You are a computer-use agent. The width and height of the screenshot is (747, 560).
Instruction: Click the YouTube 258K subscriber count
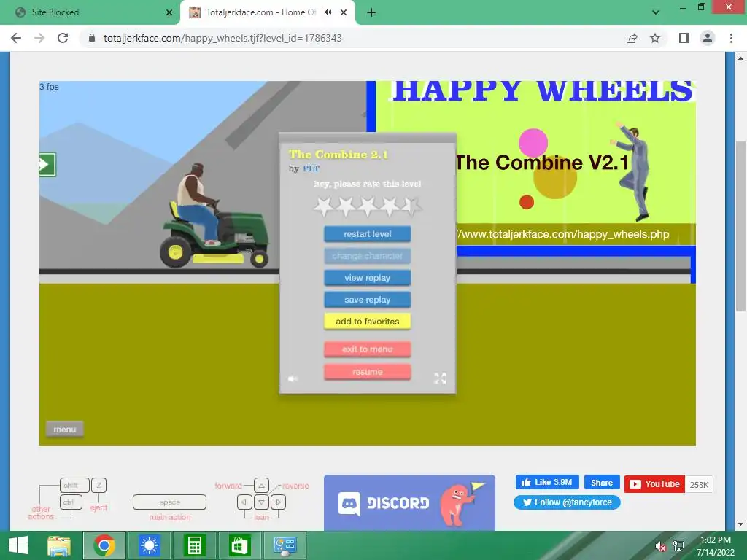tap(699, 484)
